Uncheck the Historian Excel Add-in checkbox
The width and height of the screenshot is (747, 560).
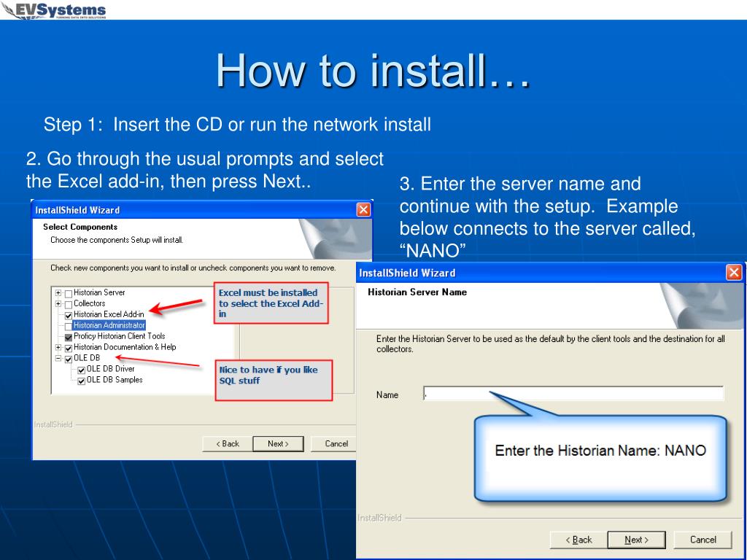point(69,315)
